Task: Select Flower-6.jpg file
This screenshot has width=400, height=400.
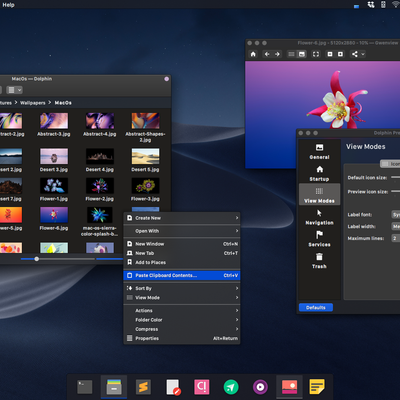Action: point(54,219)
